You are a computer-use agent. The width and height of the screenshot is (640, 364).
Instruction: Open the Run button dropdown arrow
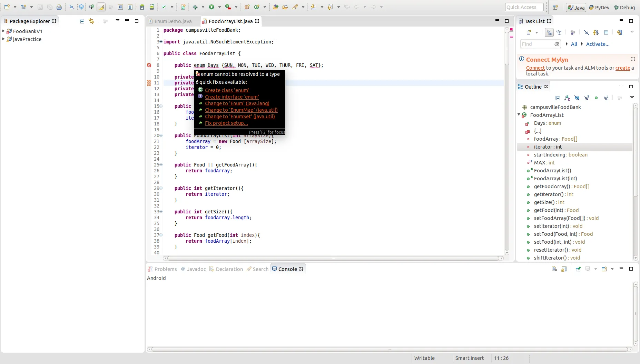219,7
